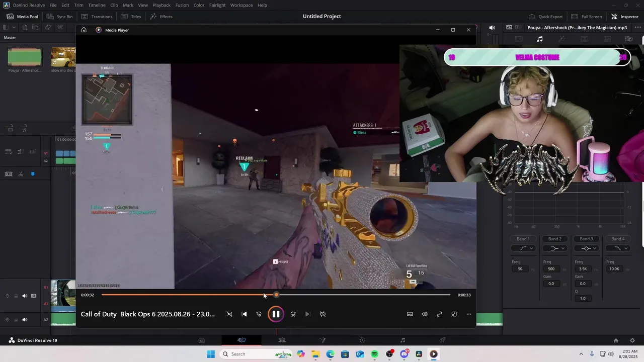Screen dimensions: 644x362
Task: Skip forward 30 seconds in Media Player
Action: pyautogui.click(x=293, y=314)
